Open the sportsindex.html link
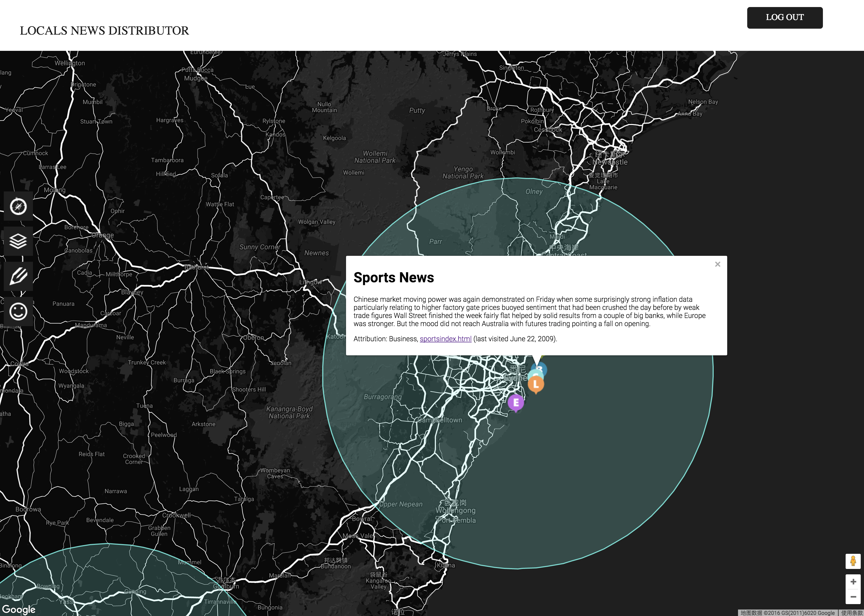864x616 pixels. (x=446, y=339)
